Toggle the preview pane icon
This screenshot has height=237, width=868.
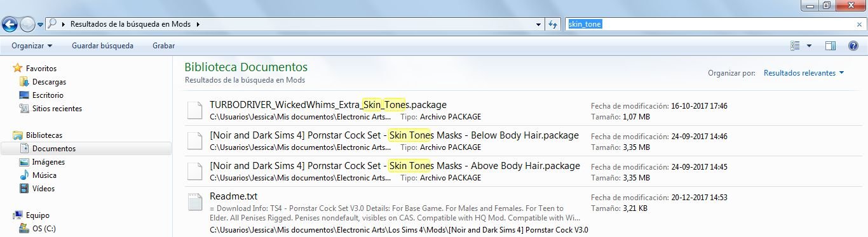[830, 46]
